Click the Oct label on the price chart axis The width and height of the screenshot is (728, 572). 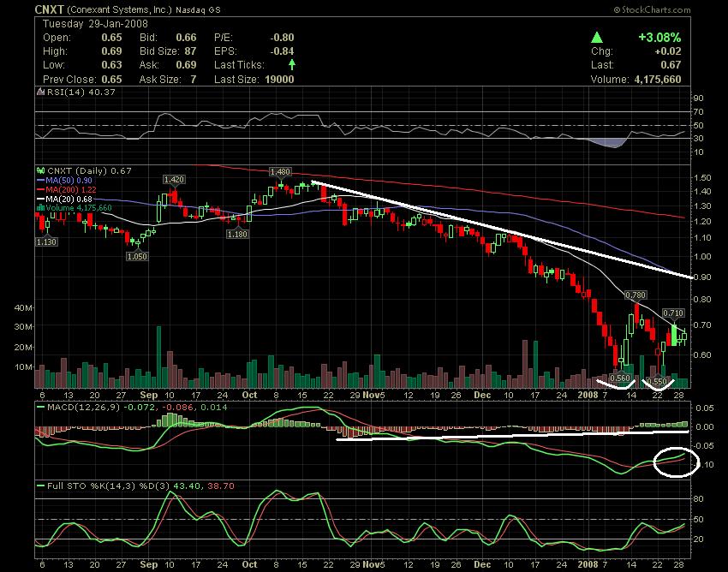(250, 395)
